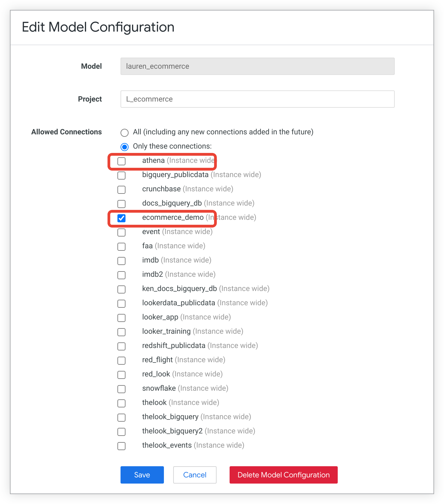Select the Only these connections radio
Screen dimensions: 444x504
tap(125, 147)
